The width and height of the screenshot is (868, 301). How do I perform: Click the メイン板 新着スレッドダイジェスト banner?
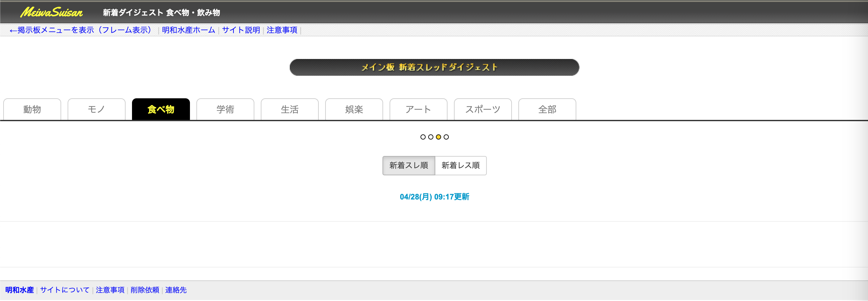(x=434, y=67)
